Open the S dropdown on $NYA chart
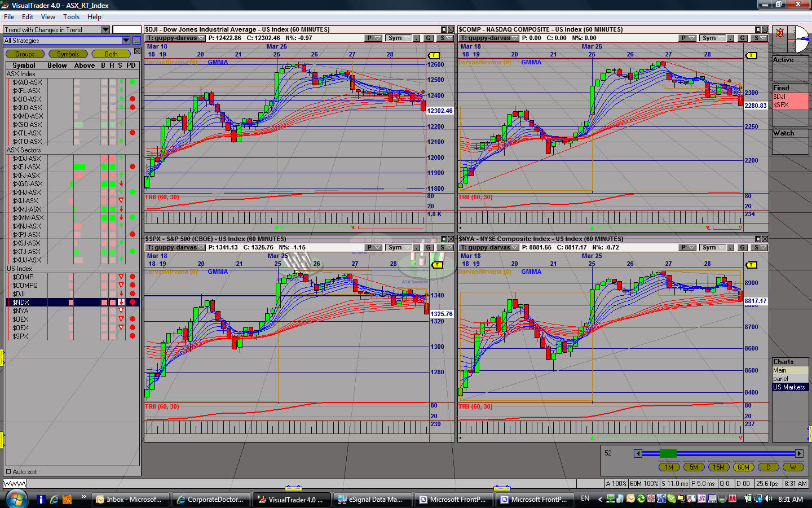The image size is (812, 508). tap(760, 248)
